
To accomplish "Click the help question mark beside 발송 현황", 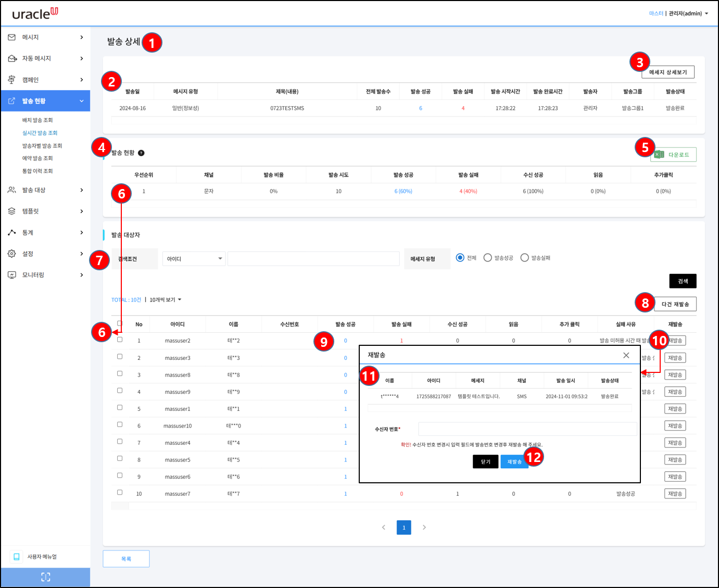I will [141, 153].
